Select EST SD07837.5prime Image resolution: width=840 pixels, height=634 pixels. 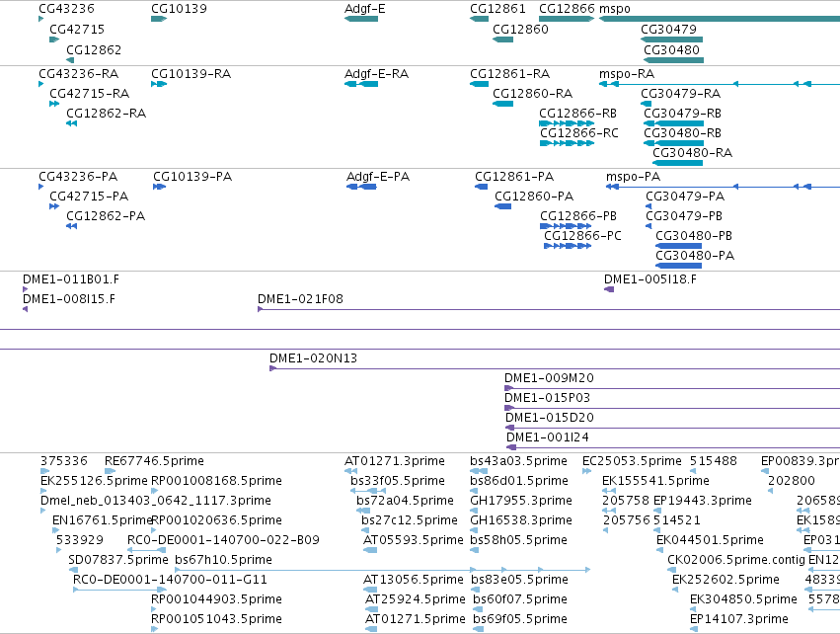tap(118, 560)
